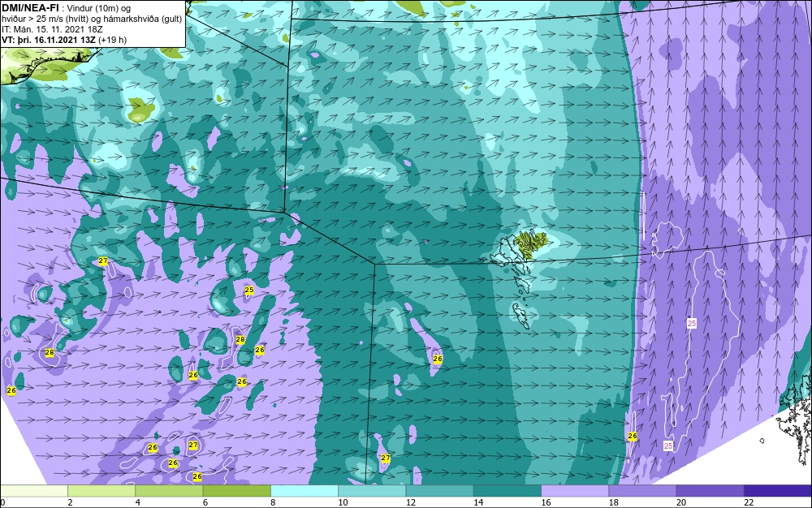Screen dimensions: 812x508
Task: Pick the 6–8 m/s olive green legend color
Action: 236,490
